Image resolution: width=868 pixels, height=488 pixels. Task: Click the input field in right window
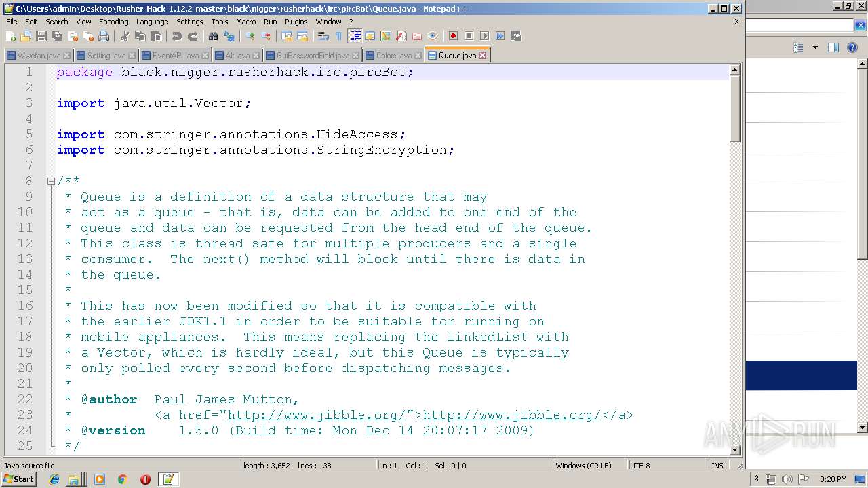pyautogui.click(x=800, y=25)
